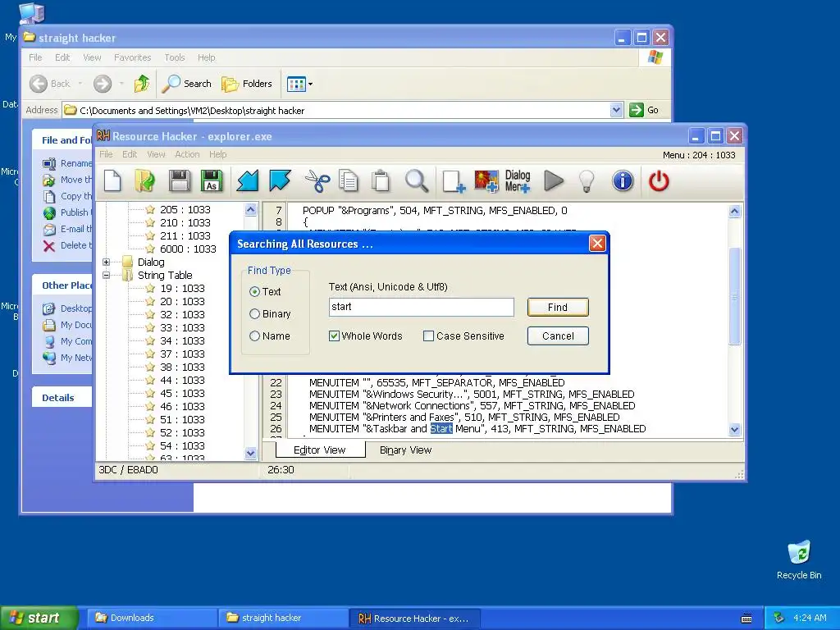Click the Resource Hacker taskbar button

(414, 619)
